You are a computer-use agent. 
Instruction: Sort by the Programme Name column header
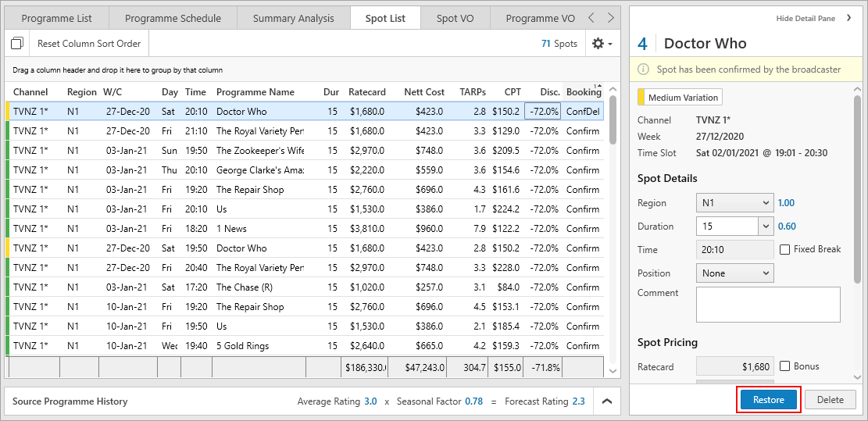(x=255, y=92)
